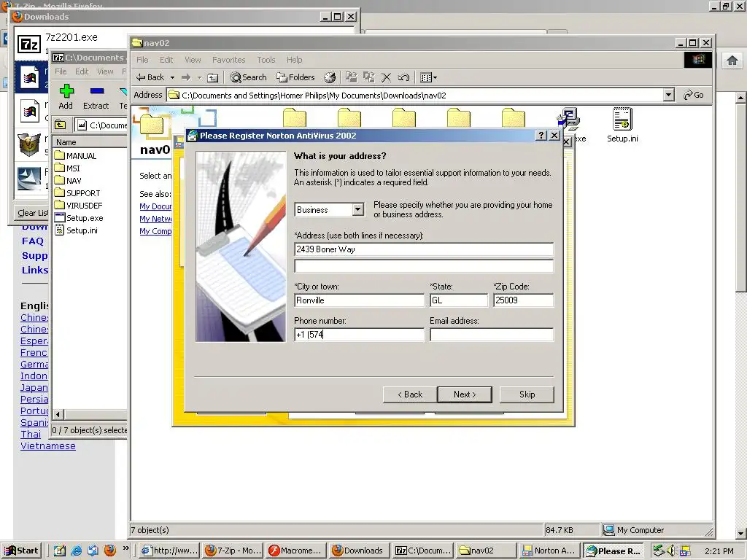
Task: Click Clear List in Downloads window
Action: click(x=31, y=213)
